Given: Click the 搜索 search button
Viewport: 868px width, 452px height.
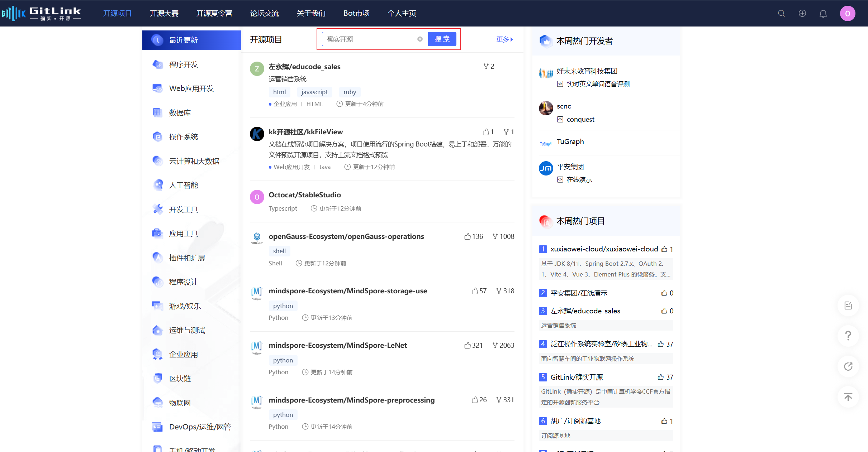Looking at the screenshot, I should click(442, 39).
